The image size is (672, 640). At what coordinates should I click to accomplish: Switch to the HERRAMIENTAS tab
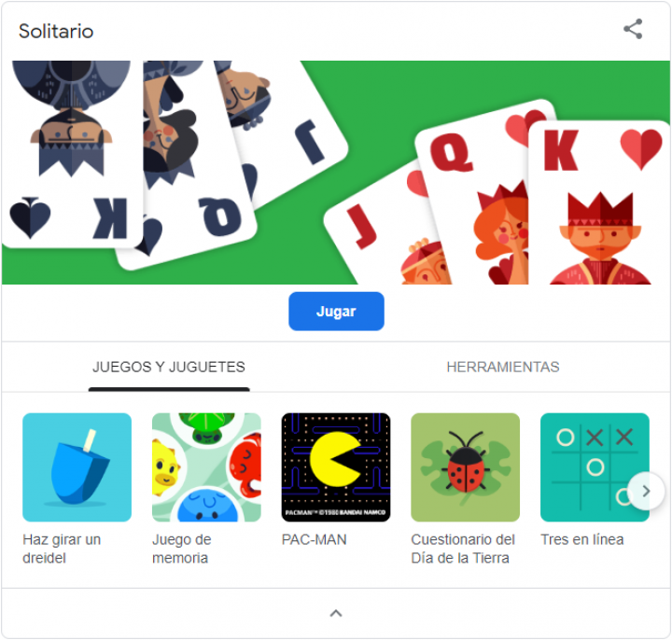503,368
